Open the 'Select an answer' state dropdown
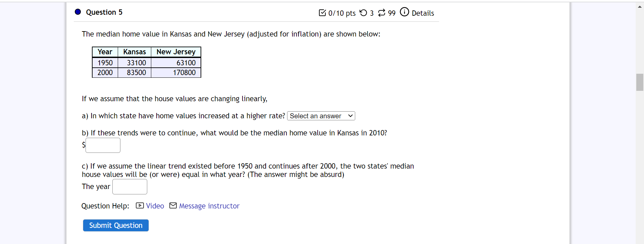Viewport: 644px width, 244px height. (321, 116)
